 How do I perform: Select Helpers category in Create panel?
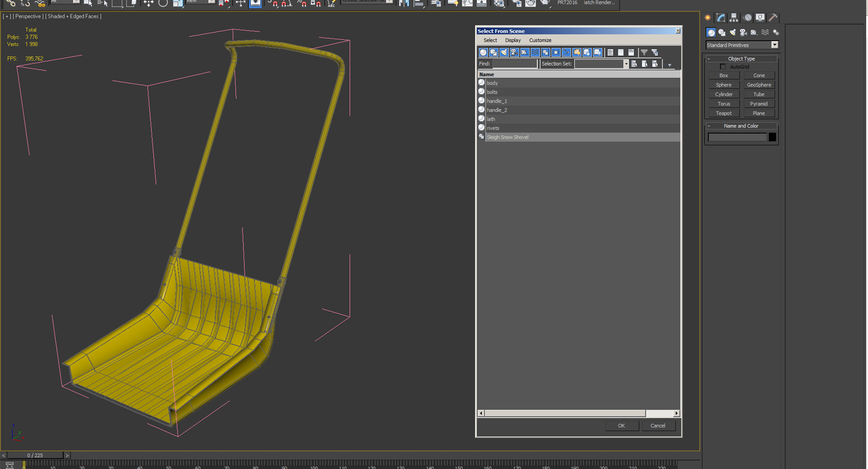click(754, 33)
